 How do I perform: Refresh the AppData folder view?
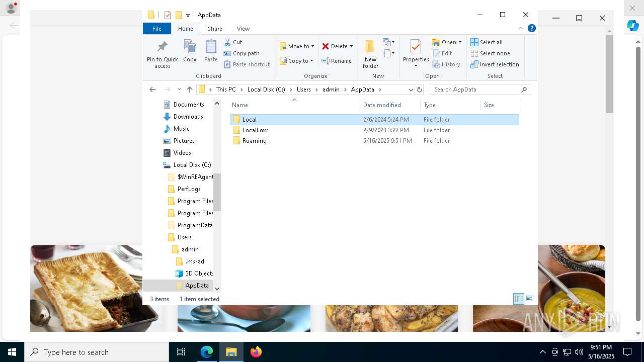coord(420,89)
